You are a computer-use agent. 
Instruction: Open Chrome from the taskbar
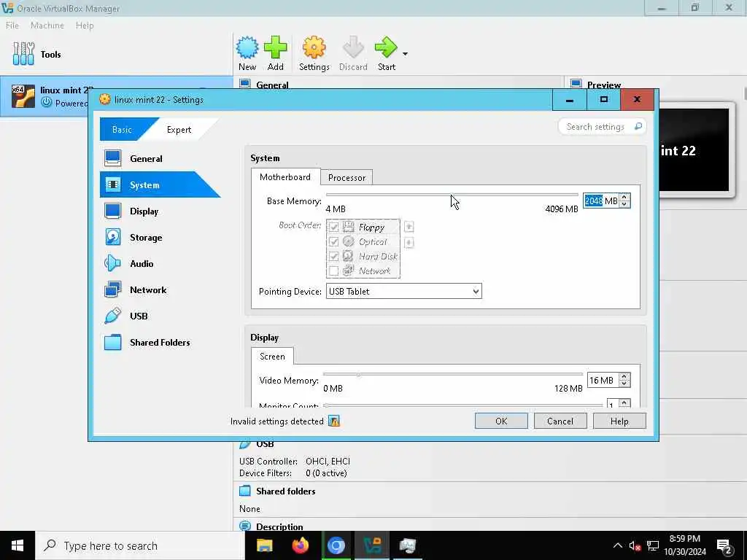[336, 545]
